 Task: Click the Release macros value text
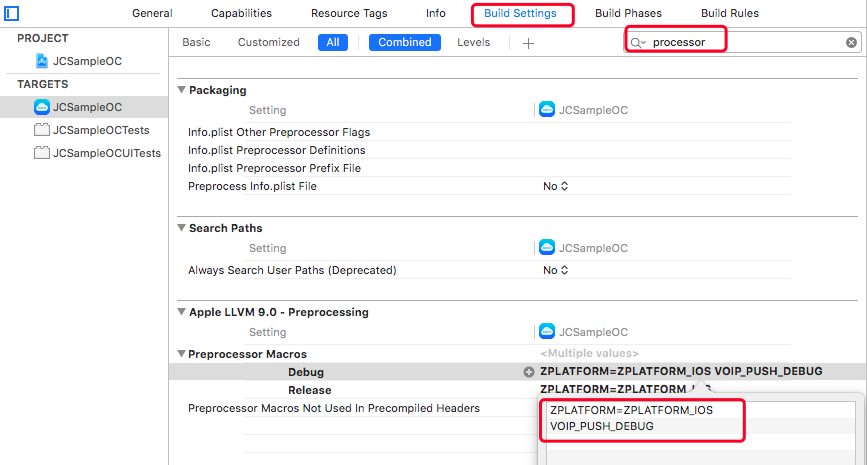(x=625, y=389)
